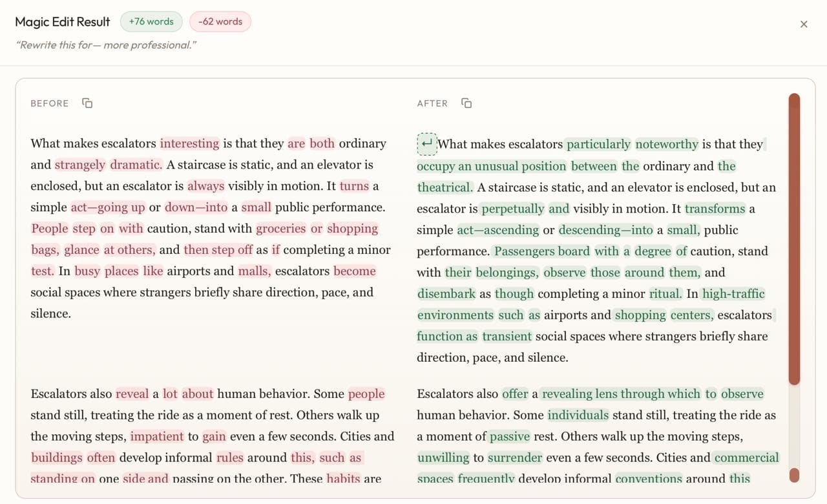The width and height of the screenshot is (827, 504).
Task: Click the removed word "impatient"
Action: click(157, 436)
